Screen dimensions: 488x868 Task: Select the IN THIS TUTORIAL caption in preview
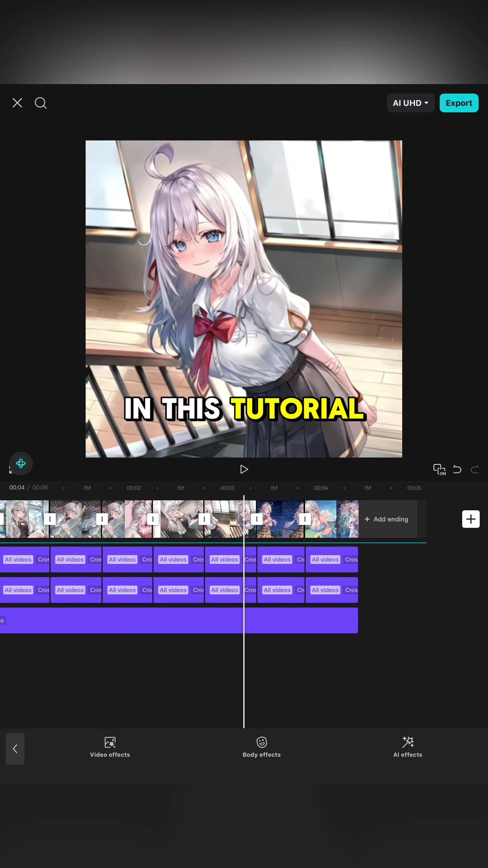click(x=244, y=409)
